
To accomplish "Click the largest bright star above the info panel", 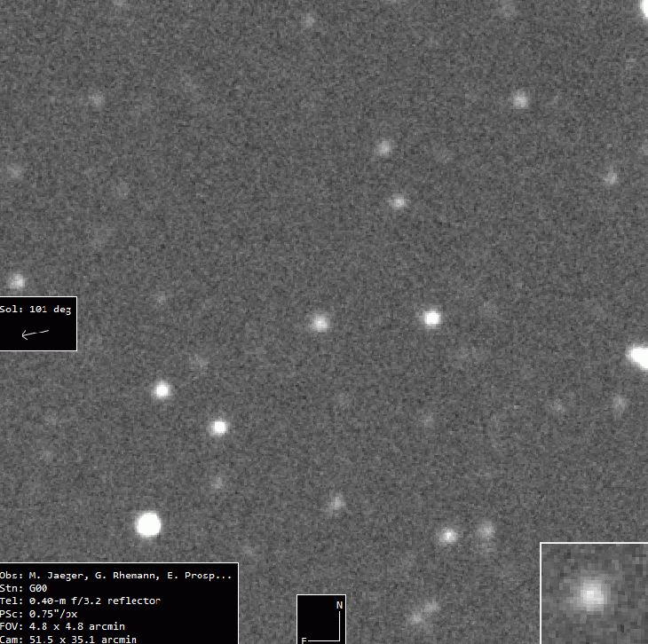I will [x=148, y=524].
